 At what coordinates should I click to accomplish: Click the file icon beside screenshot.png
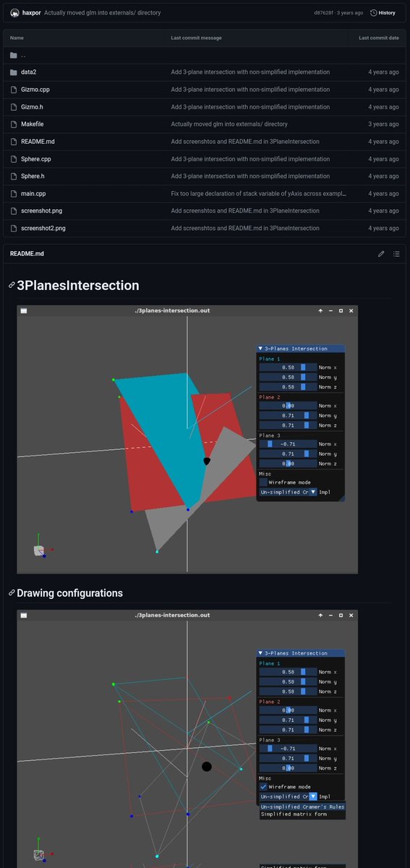point(14,211)
